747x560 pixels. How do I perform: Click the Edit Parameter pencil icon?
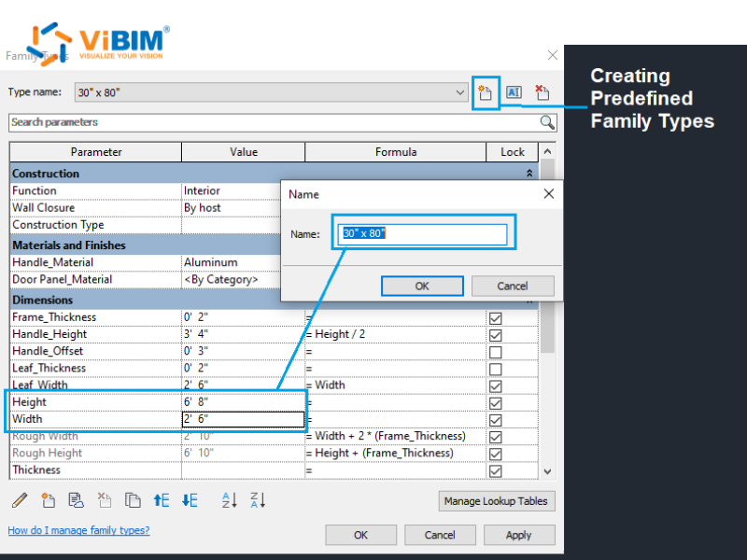(20, 500)
